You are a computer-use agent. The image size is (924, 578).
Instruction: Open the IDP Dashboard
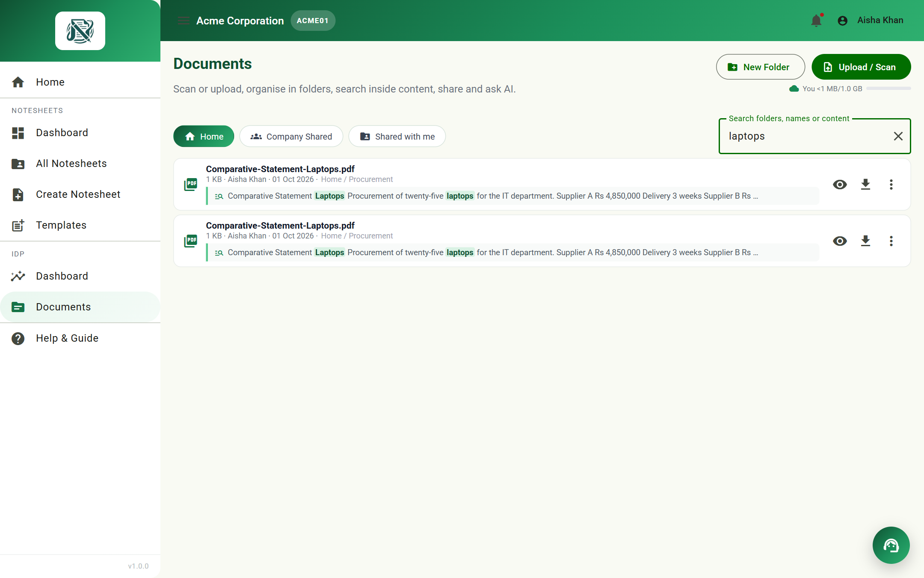(80, 276)
